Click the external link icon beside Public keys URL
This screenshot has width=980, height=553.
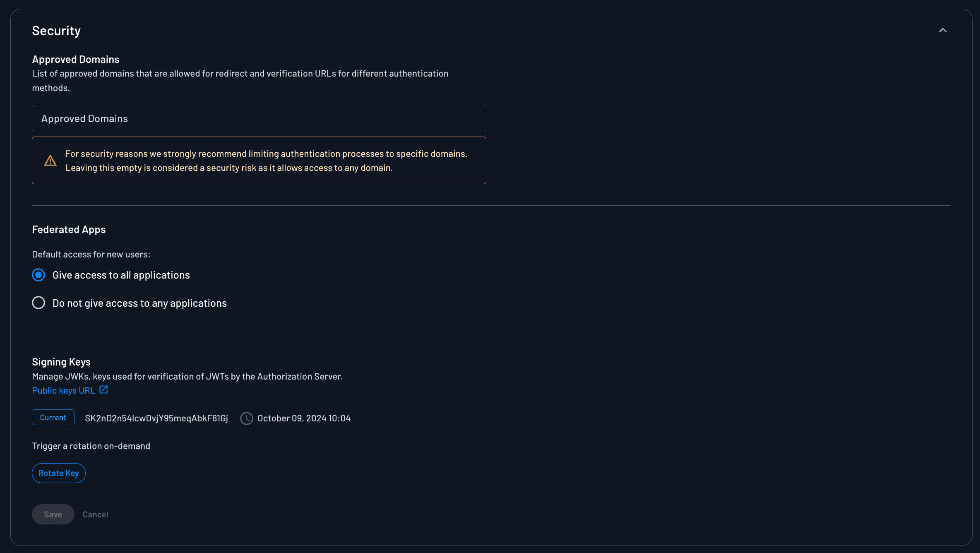pyautogui.click(x=103, y=390)
